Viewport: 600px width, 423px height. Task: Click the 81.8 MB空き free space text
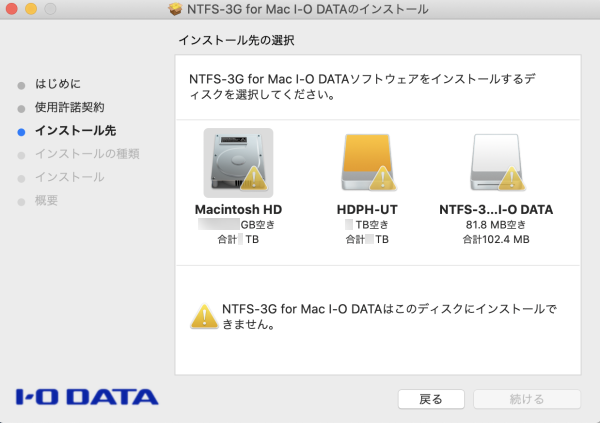click(x=496, y=225)
